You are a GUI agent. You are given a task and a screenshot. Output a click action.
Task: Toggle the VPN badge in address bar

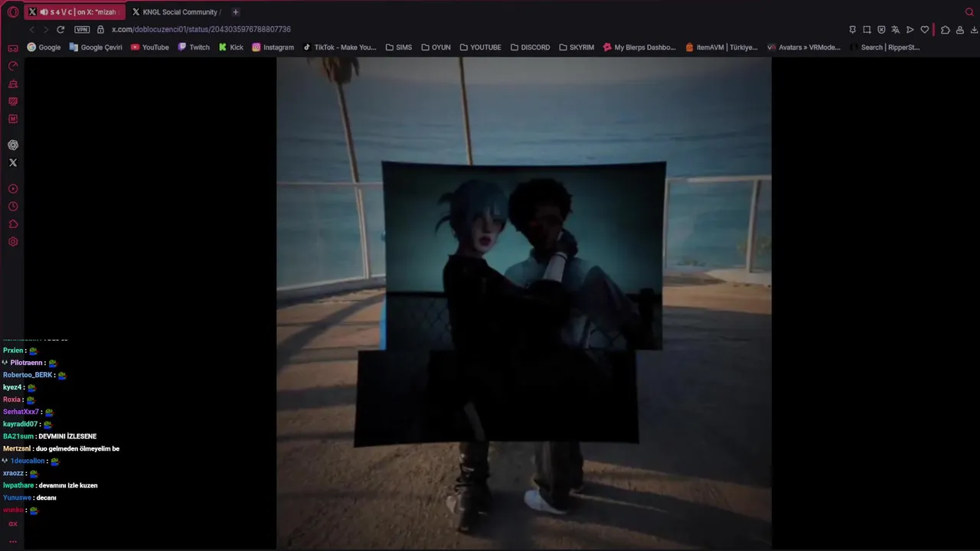tap(82, 29)
